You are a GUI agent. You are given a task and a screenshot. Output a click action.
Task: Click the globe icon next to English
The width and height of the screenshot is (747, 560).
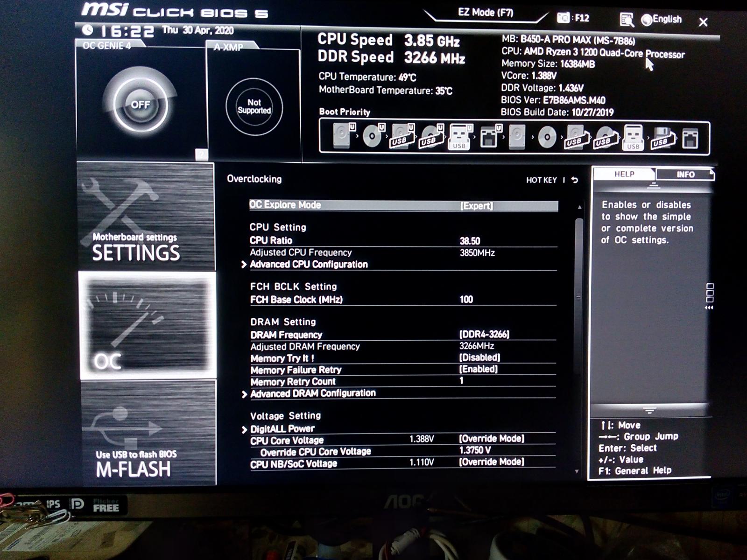tap(647, 20)
